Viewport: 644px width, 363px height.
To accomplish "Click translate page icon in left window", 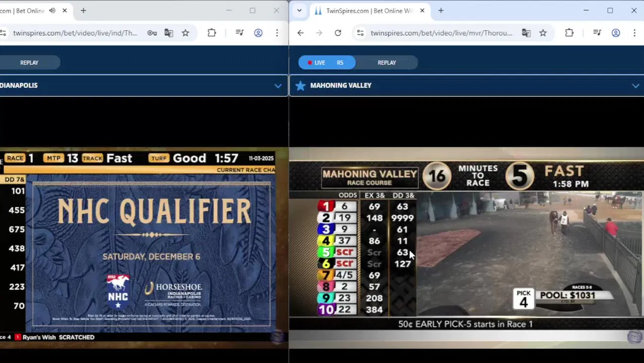I will 169,33.
